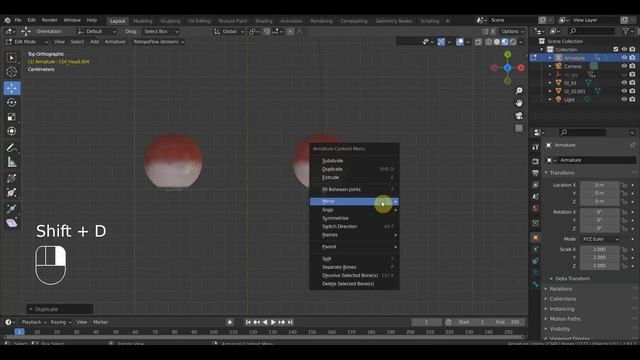Click the Blender logo icon
Viewport: 640px width, 360px height.
(7, 20)
